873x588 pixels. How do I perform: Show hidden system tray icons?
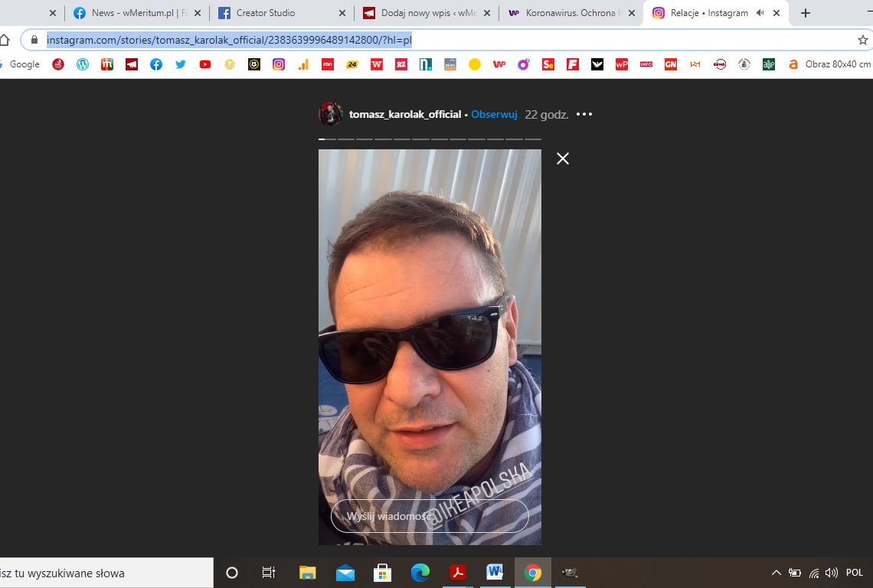point(776,573)
